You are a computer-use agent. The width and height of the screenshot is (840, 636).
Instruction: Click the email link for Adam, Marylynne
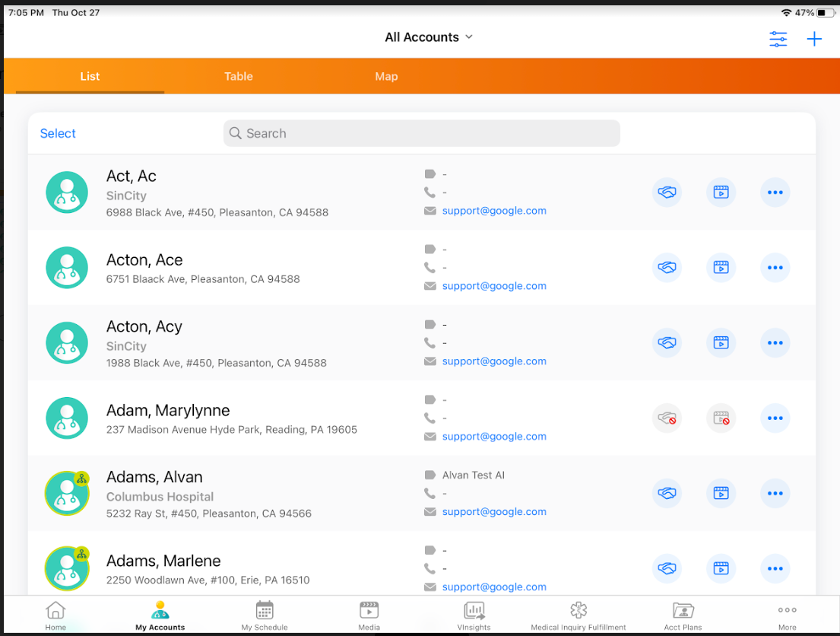tap(494, 437)
